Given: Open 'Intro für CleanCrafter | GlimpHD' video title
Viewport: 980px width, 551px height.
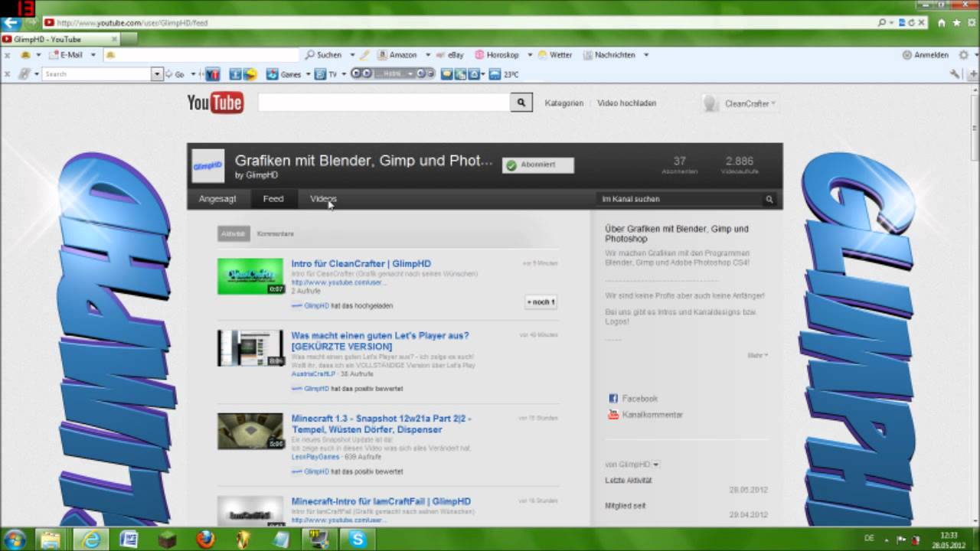Looking at the screenshot, I should click(361, 264).
